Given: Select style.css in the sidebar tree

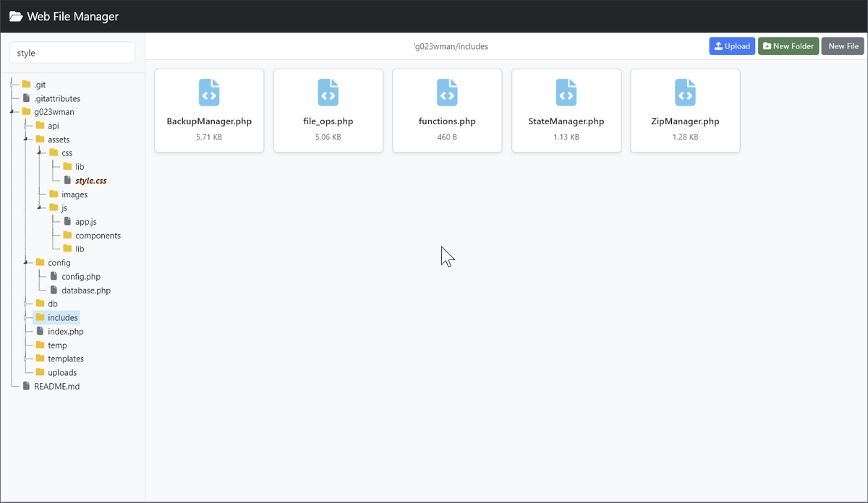Looking at the screenshot, I should (89, 180).
